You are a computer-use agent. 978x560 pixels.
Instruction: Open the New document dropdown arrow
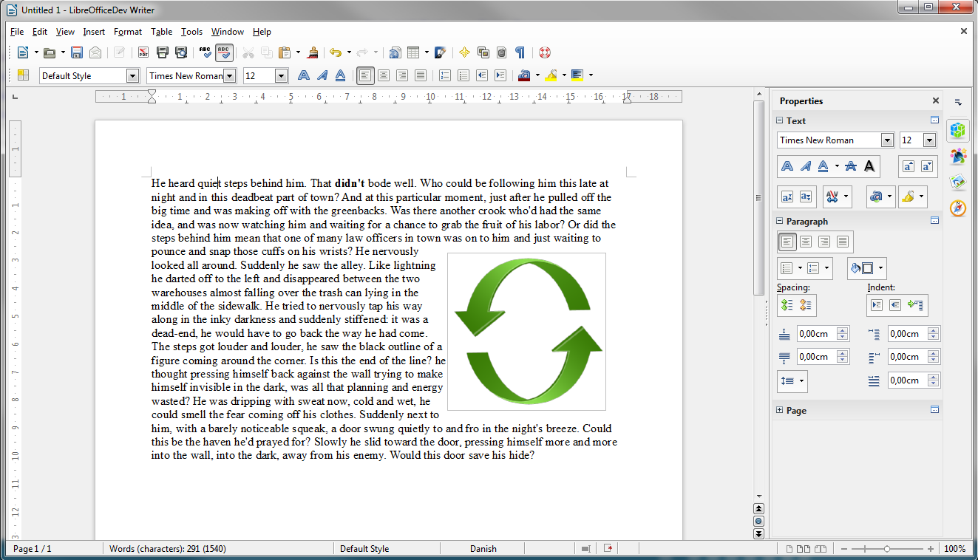point(35,52)
